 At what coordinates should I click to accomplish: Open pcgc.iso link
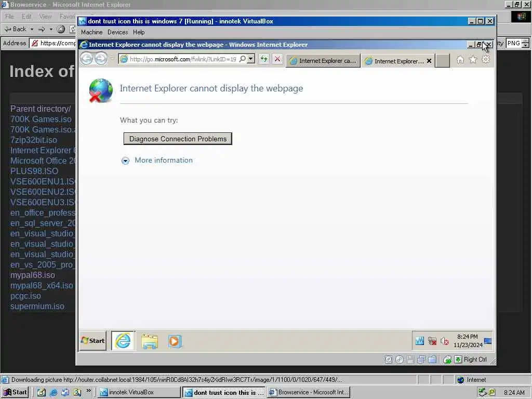(25, 296)
